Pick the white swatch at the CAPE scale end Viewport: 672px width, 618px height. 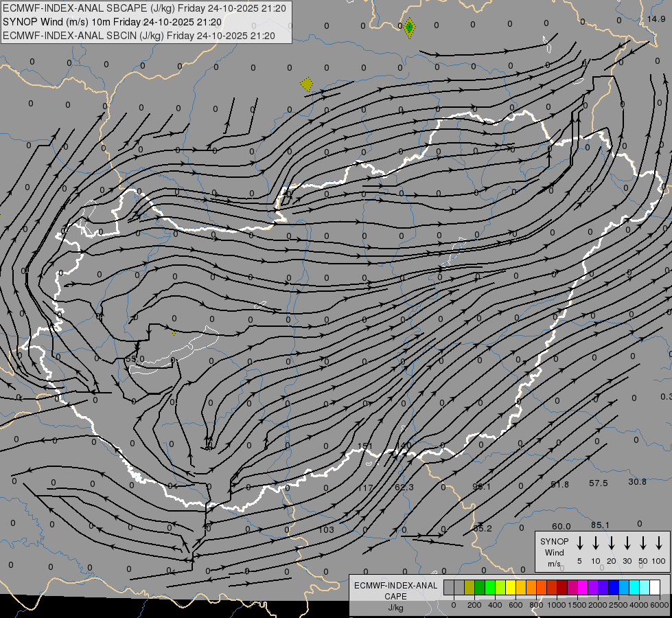pyautogui.click(x=655, y=587)
